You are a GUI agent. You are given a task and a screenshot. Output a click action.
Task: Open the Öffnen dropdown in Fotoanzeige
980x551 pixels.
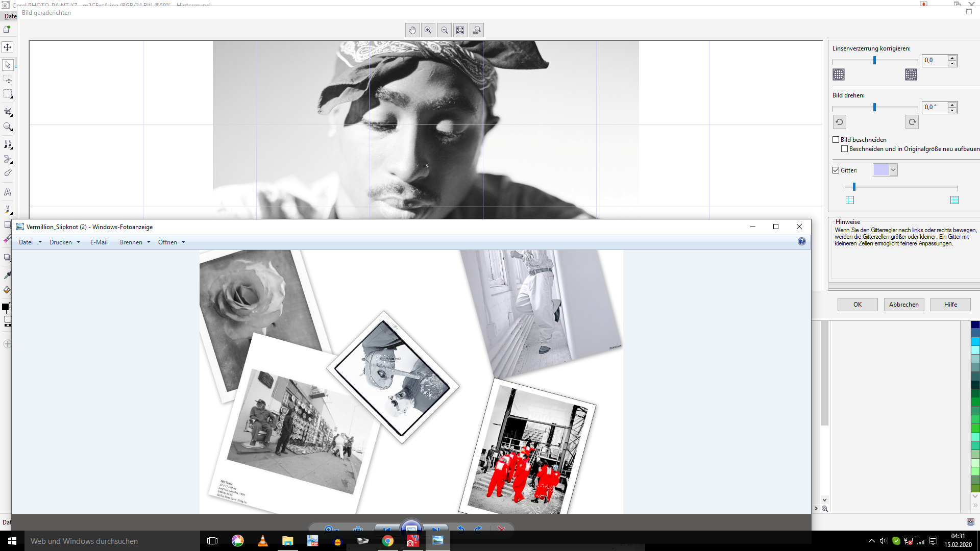[172, 242]
